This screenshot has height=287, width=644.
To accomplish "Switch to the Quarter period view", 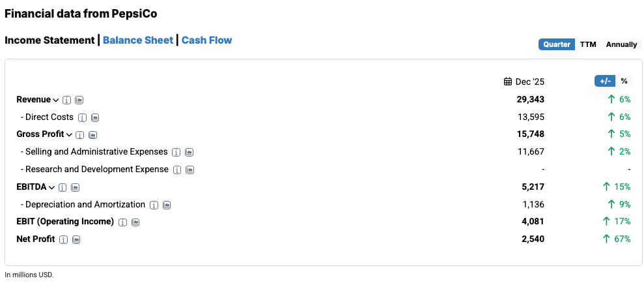I will (x=557, y=44).
